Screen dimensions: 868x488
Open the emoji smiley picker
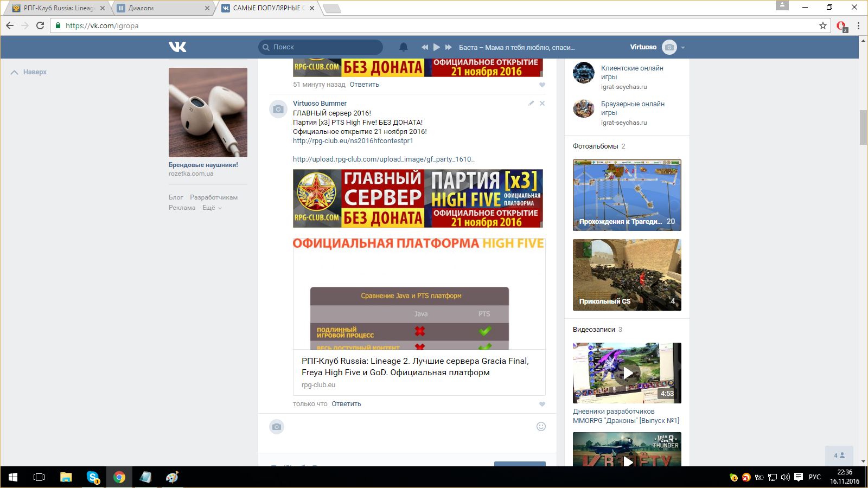tap(541, 426)
